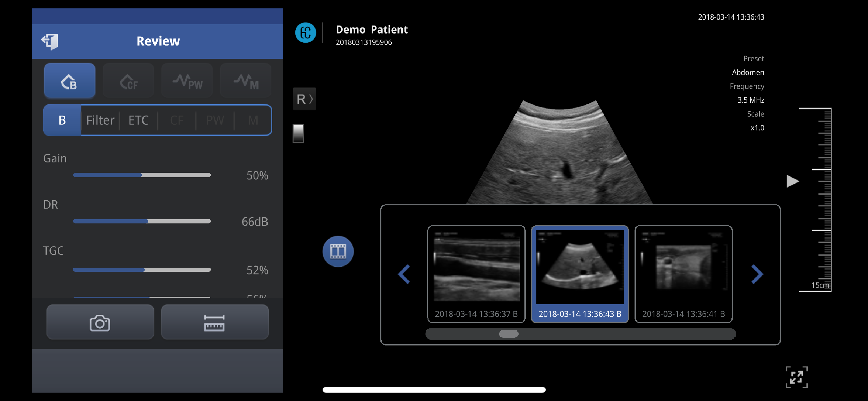Select the PW pulsed wave mode icon
This screenshot has width=868, height=401.
coord(187,81)
